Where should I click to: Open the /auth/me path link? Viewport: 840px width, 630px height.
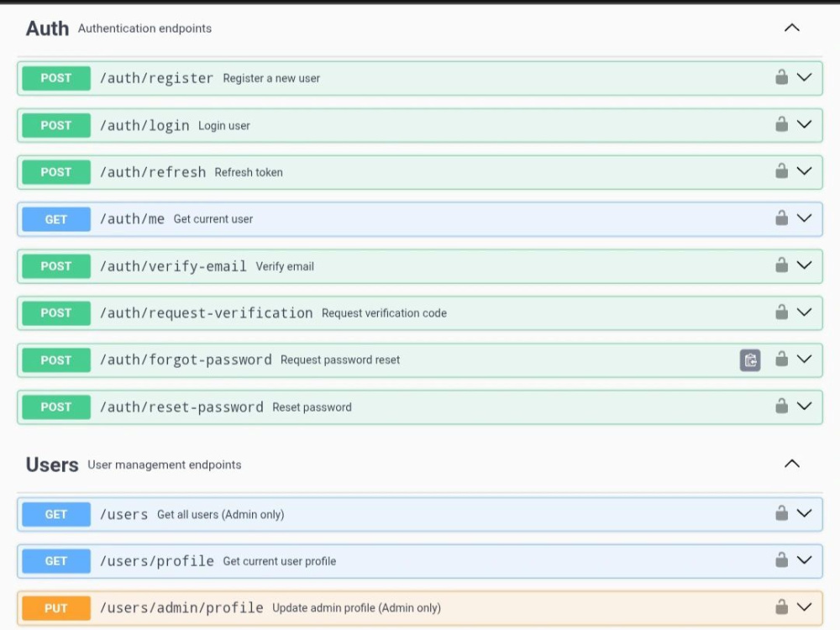click(x=133, y=219)
